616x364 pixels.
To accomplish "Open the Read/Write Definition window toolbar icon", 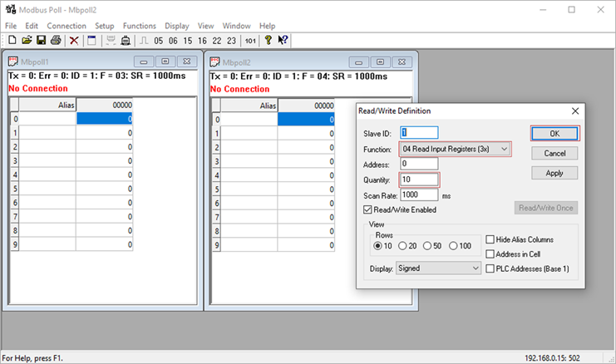I will click(91, 41).
